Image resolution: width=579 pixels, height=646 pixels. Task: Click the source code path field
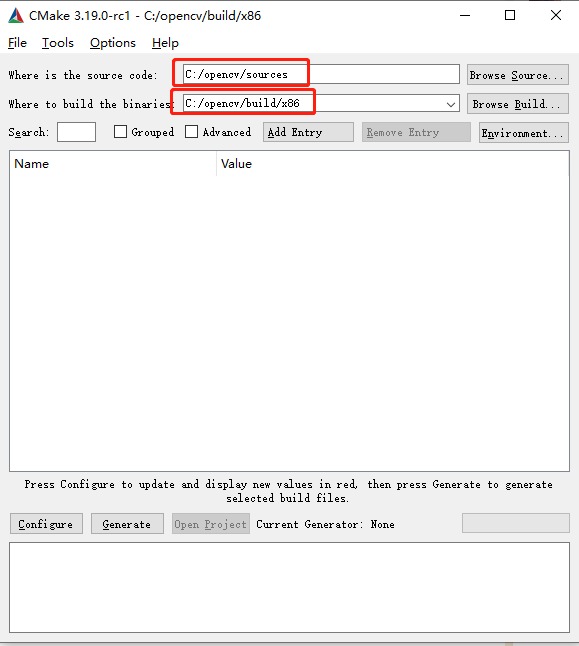pyautogui.click(x=321, y=75)
